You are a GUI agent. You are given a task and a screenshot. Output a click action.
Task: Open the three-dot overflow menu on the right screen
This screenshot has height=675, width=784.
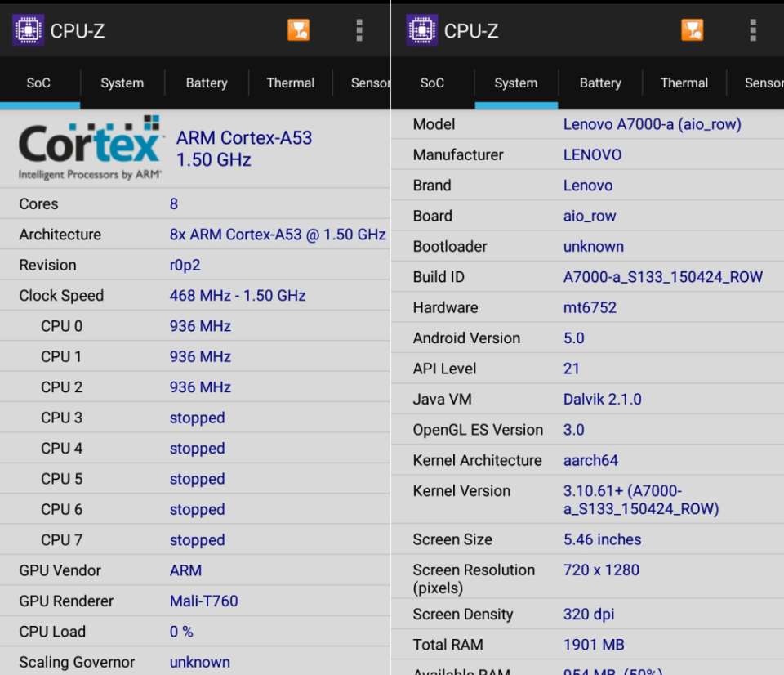[752, 30]
